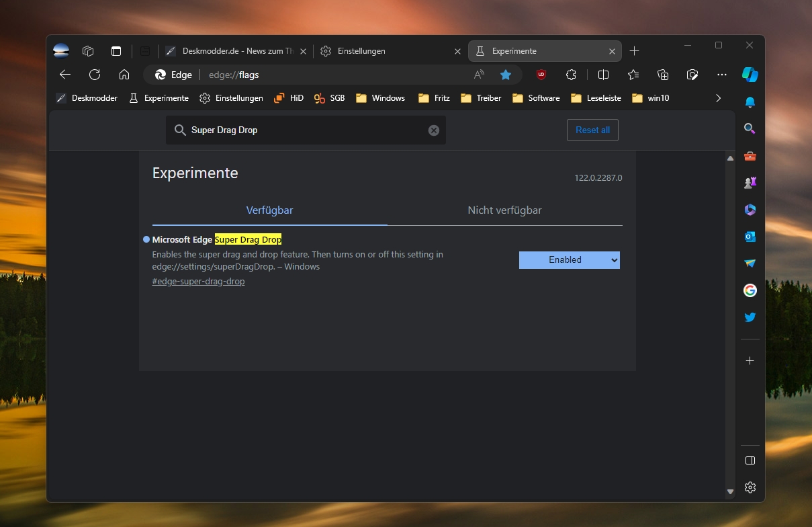Screen dimensions: 812x527
Task: Open the Copilot sidebar icon
Action: [x=750, y=75]
